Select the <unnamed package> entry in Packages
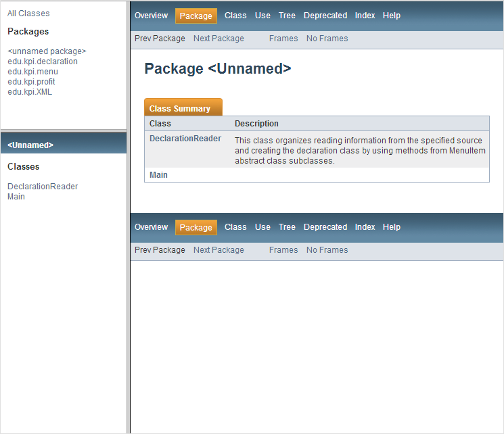This screenshot has width=504, height=434. pos(47,51)
